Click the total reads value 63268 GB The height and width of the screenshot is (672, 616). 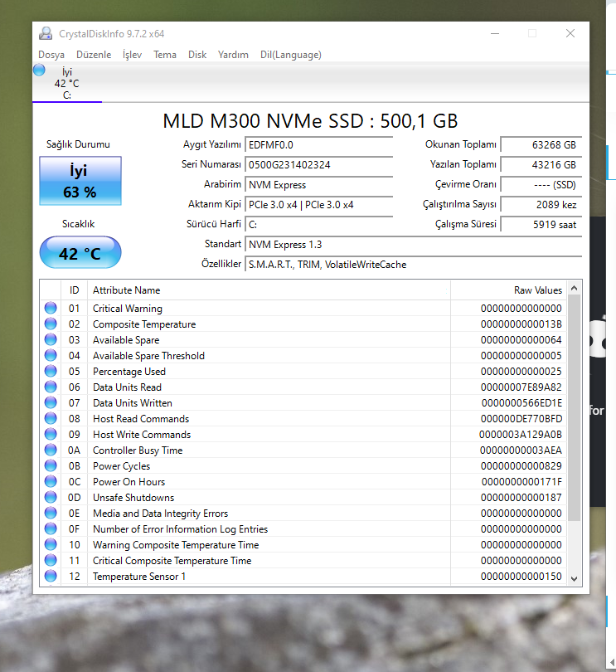541,145
